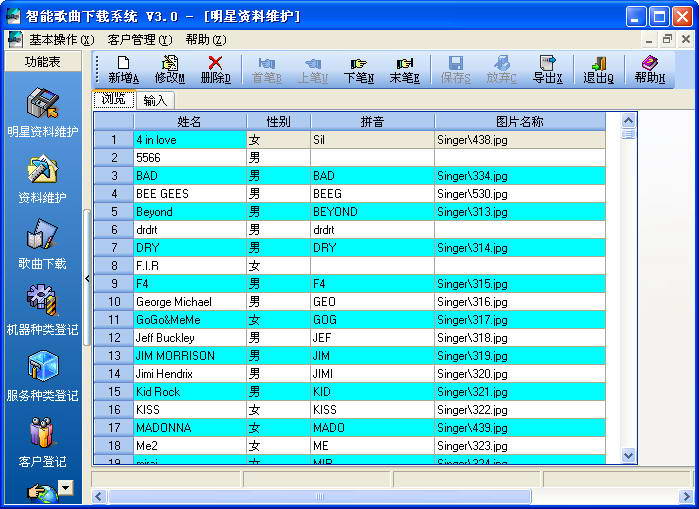699x509 pixels.
Task: Click the name cell F.I.R
Action: click(190, 266)
